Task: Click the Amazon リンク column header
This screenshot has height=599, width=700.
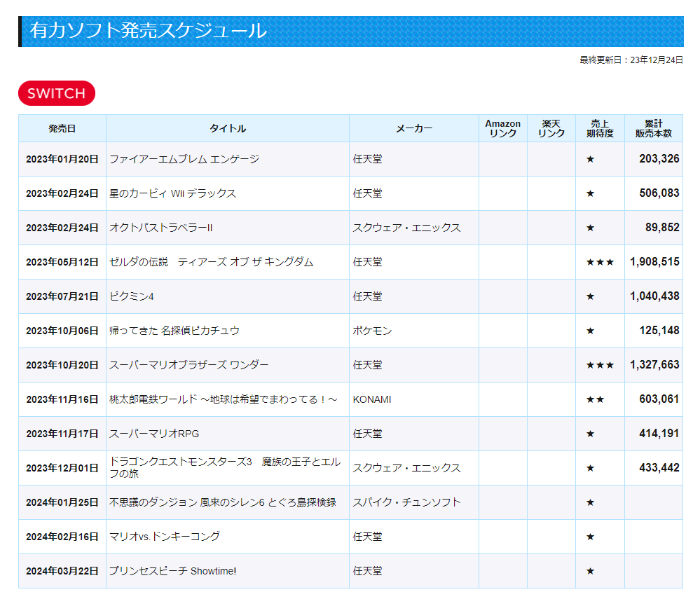Action: [x=502, y=128]
